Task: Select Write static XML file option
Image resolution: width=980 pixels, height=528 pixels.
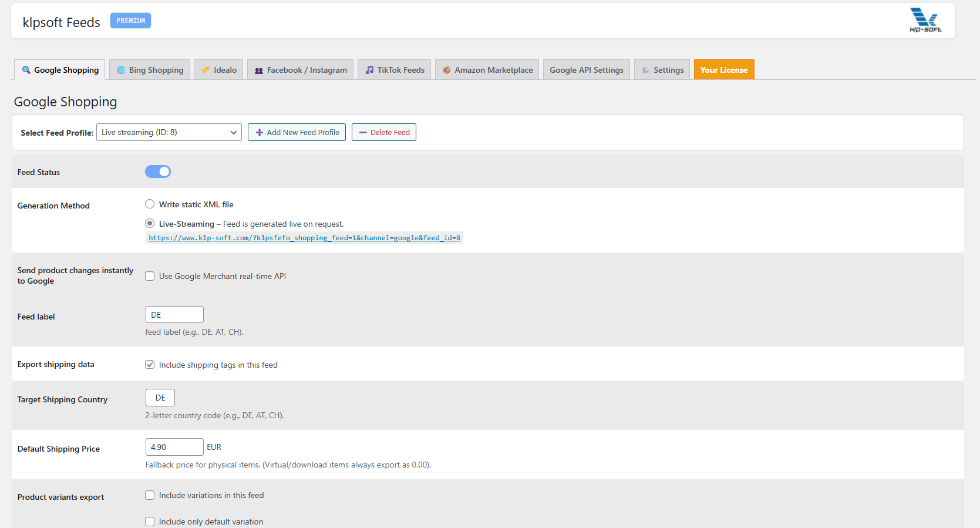Action: 150,204
